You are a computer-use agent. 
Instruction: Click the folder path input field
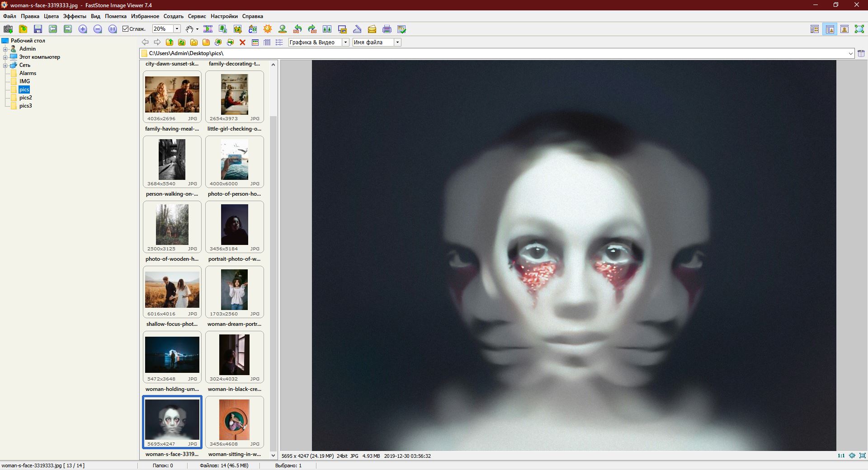[497, 53]
